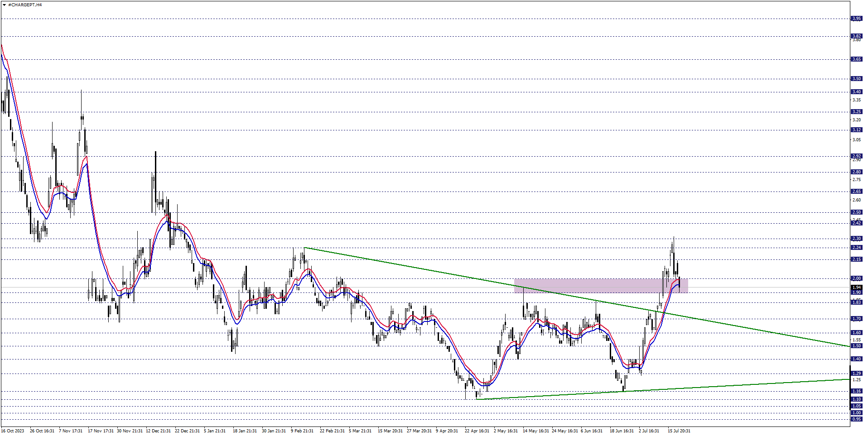Click the 2.30 price level label
The height and width of the screenshot is (436, 868).
coord(856,239)
